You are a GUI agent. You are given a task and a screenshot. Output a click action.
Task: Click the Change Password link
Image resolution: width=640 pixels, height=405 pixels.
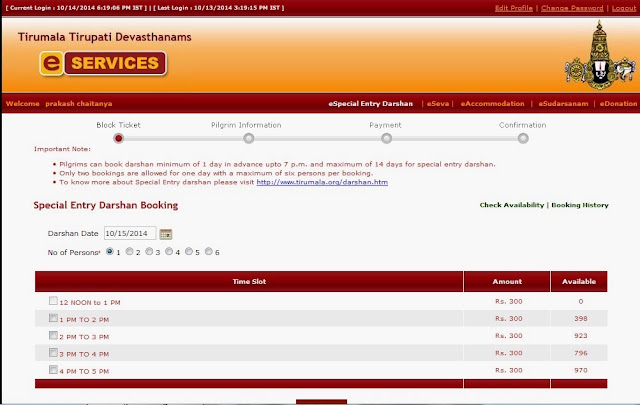pos(572,8)
